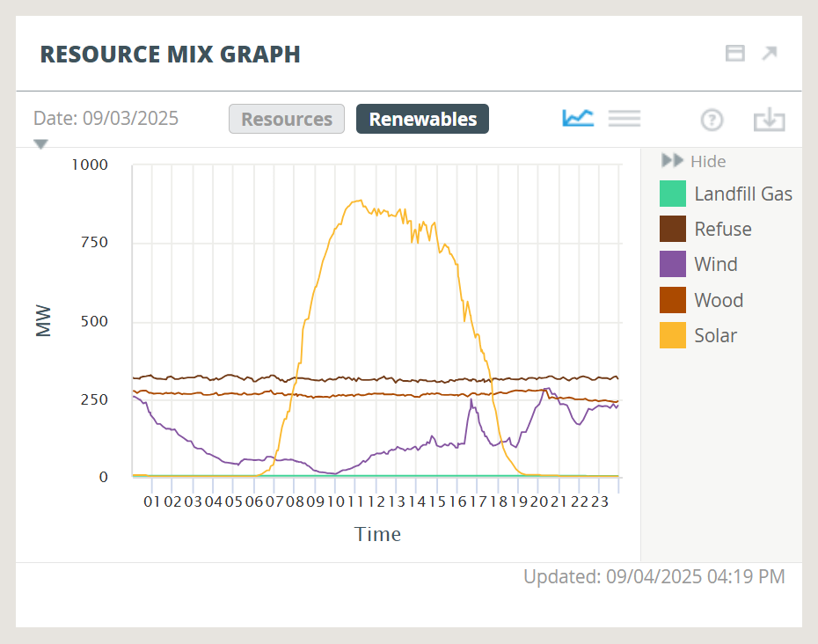The image size is (818, 644).
Task: Switch to table list view icon
Action: click(x=624, y=118)
